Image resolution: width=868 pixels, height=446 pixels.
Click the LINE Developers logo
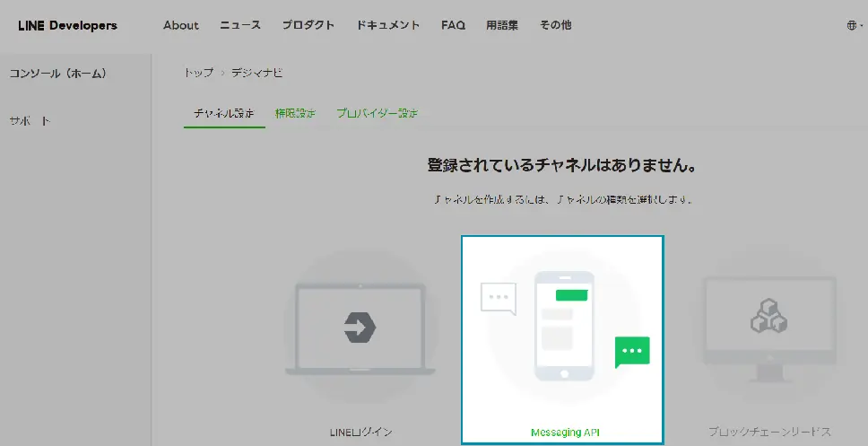[x=67, y=25]
